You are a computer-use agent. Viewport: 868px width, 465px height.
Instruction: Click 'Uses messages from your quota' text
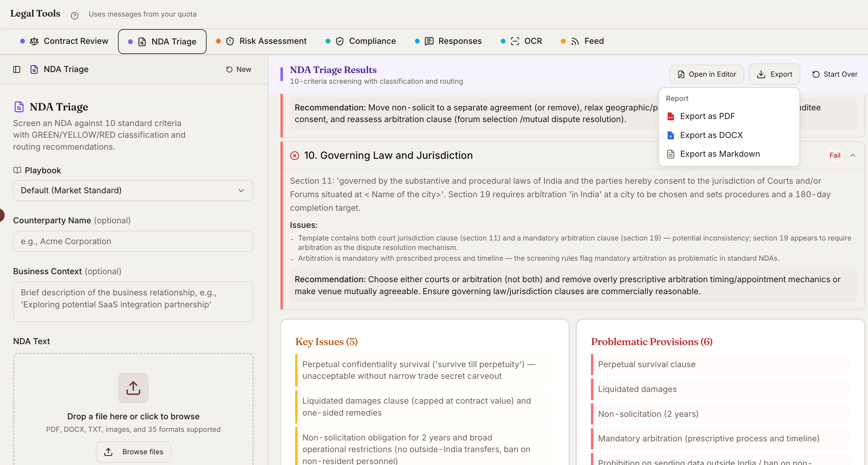point(143,14)
